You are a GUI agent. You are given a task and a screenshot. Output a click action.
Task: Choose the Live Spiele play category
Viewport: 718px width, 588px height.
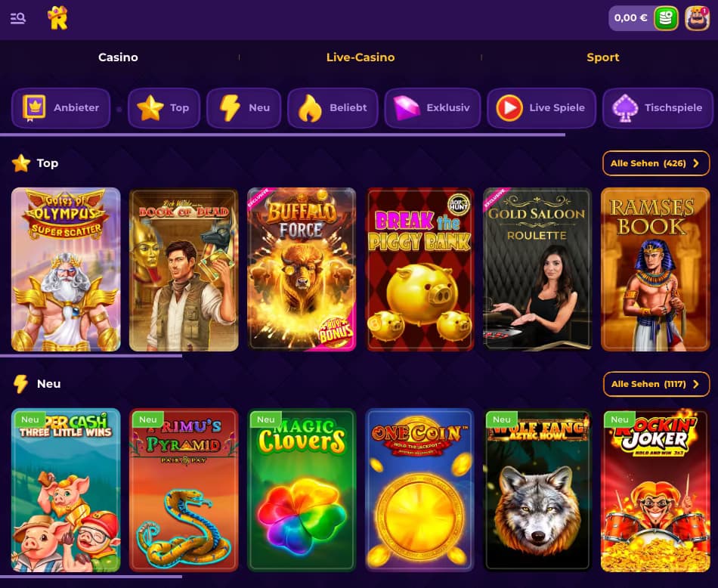click(x=542, y=108)
